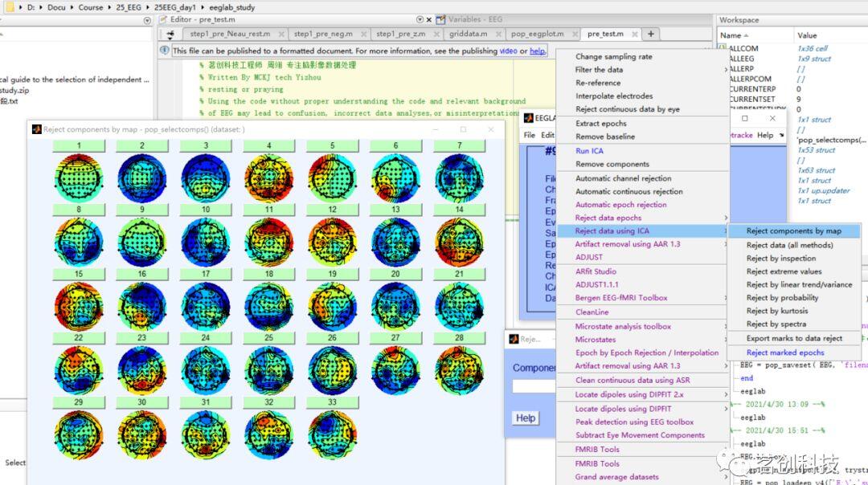The image size is (868, 485).
Task: Open component 22 scalp map
Action: (x=79, y=370)
